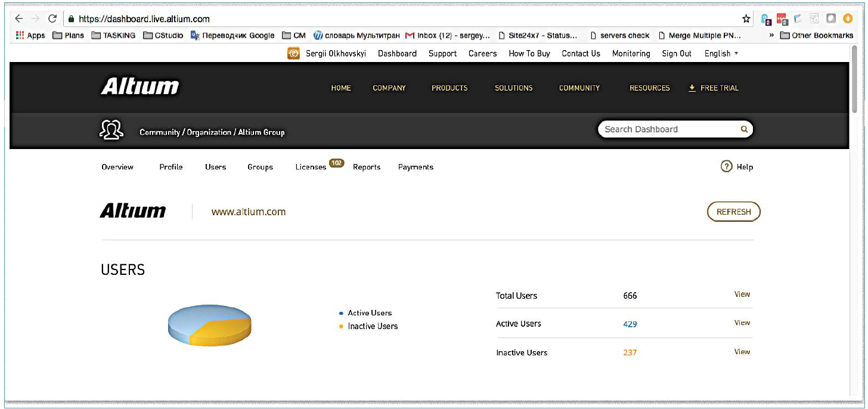Click the search magnifier icon
Viewport: 868px width, 409px height.
(x=744, y=129)
